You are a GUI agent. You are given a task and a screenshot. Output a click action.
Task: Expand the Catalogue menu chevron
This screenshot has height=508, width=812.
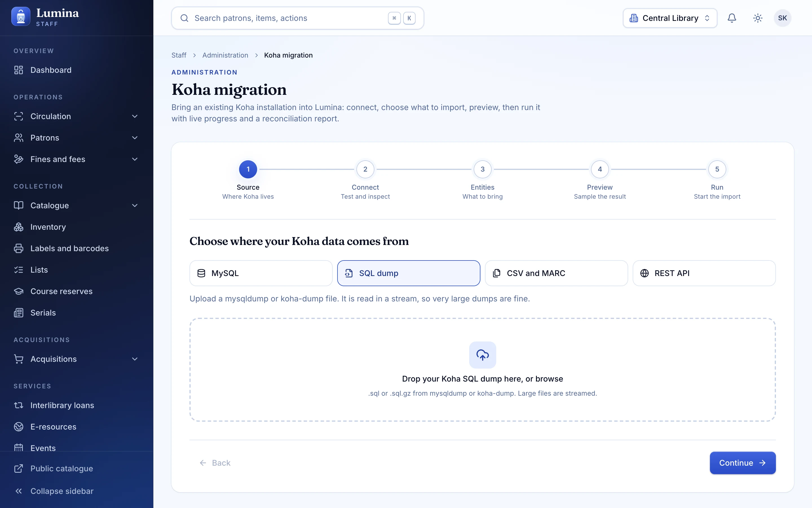tap(135, 206)
